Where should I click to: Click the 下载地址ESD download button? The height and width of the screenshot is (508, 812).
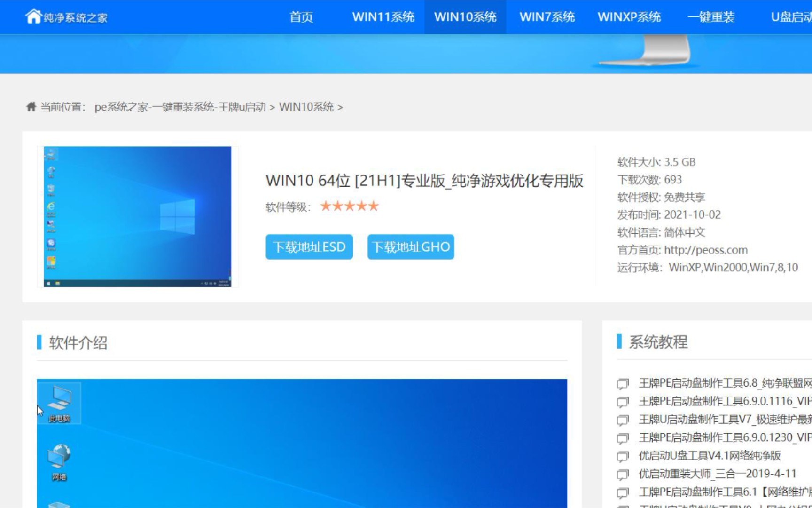pos(309,247)
